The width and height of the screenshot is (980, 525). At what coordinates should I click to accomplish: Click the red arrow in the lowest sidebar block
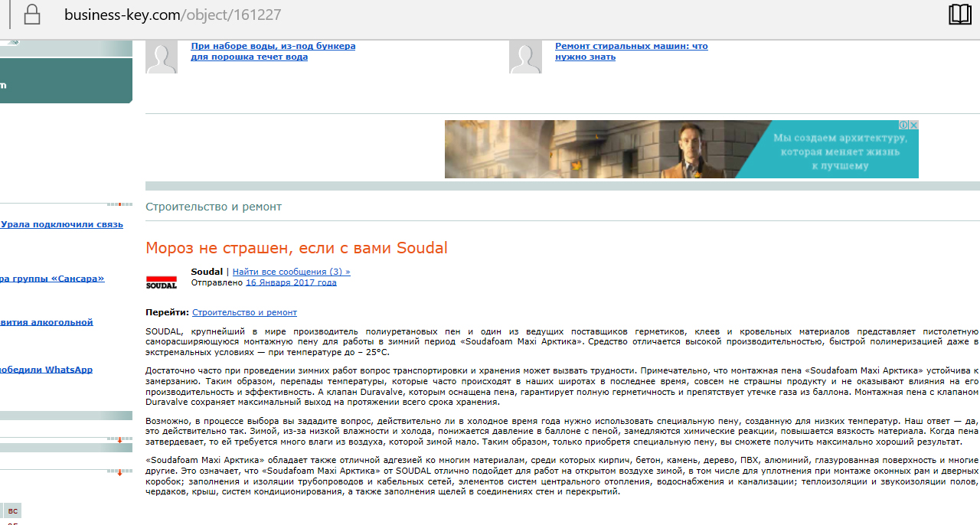[119, 473]
